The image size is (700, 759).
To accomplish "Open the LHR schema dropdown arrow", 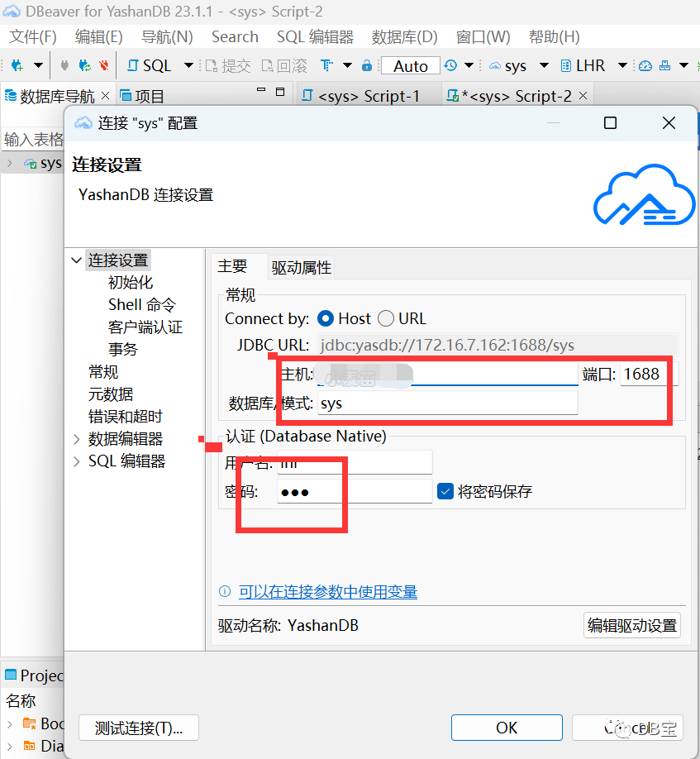I will click(622, 65).
